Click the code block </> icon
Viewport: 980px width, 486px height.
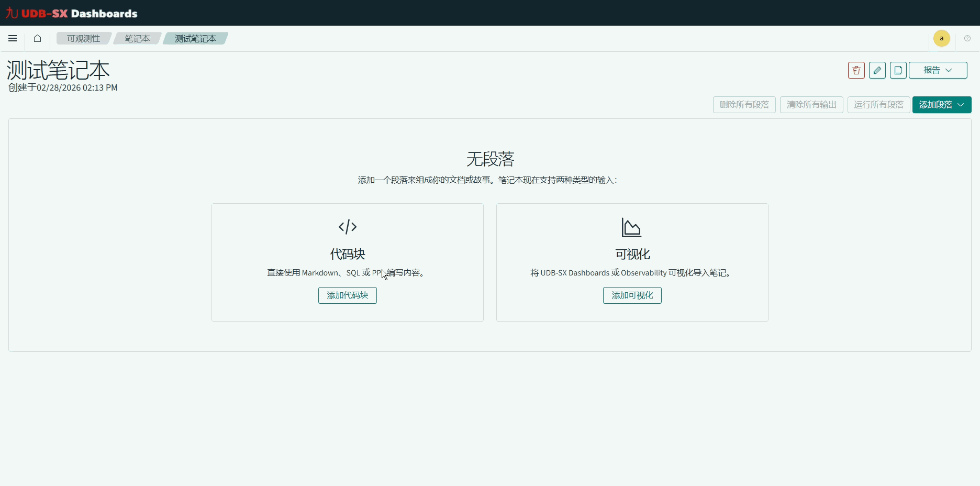(347, 227)
